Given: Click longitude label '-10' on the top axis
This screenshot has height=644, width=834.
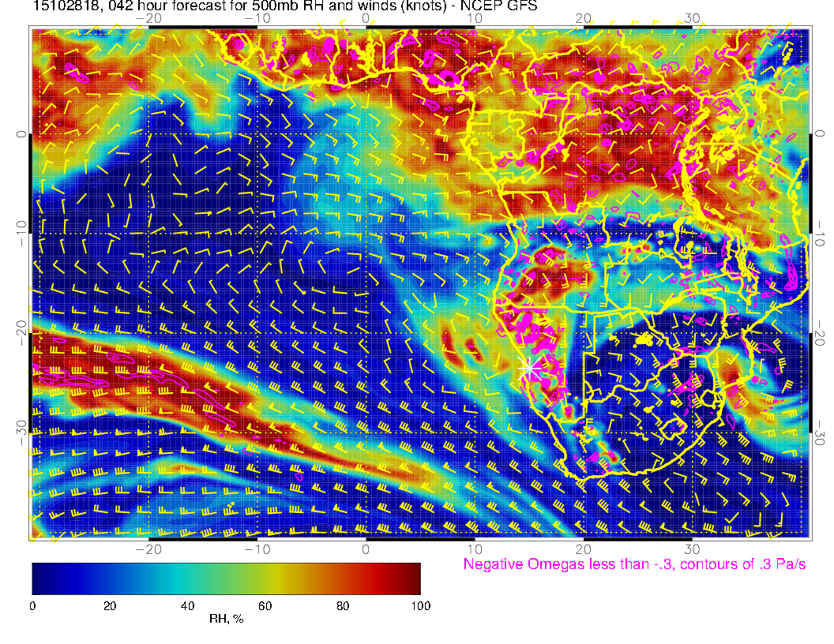Looking at the screenshot, I should (x=257, y=19).
